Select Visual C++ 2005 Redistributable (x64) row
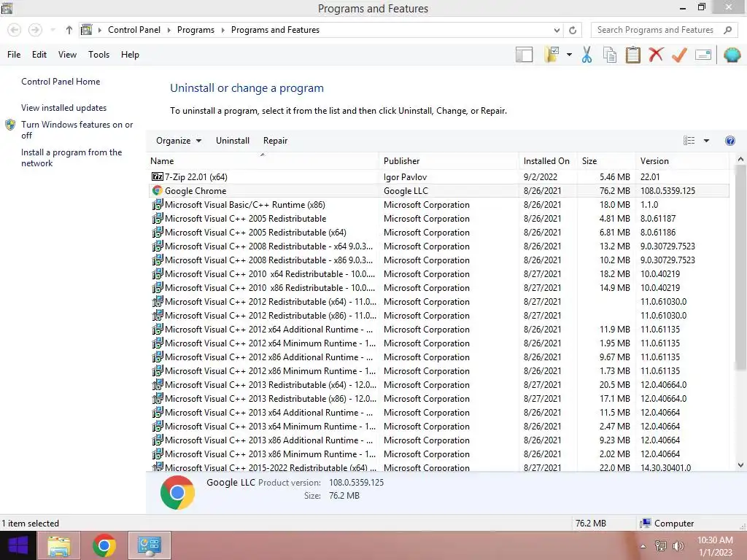This screenshot has height=560, width=747. point(438,233)
